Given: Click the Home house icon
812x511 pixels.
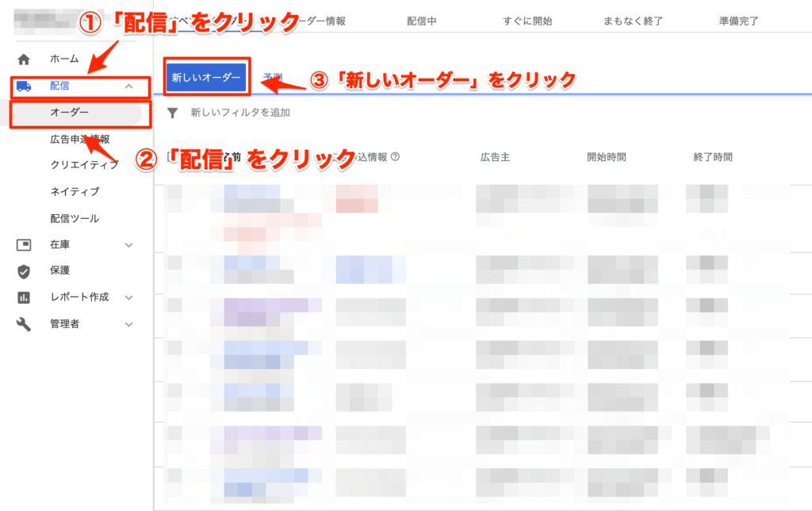Looking at the screenshot, I should 24,59.
